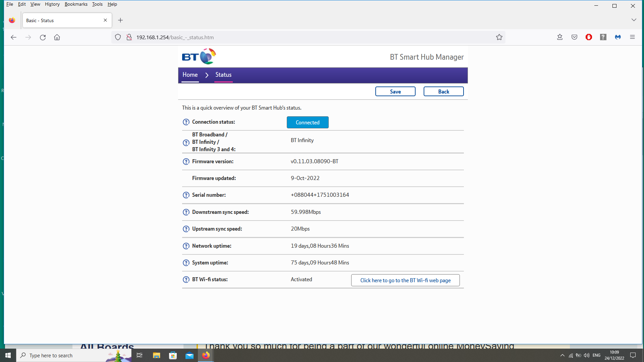Click the red shield extension icon
The height and width of the screenshot is (362, 644).
(x=589, y=37)
